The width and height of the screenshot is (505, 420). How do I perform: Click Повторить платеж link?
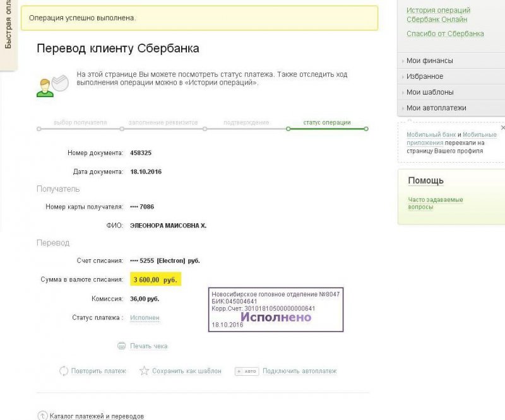click(x=98, y=371)
